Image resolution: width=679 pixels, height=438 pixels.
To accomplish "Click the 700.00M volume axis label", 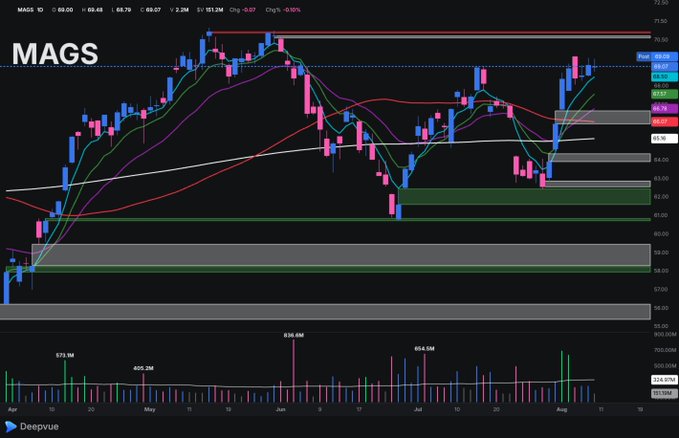I will pos(665,350).
